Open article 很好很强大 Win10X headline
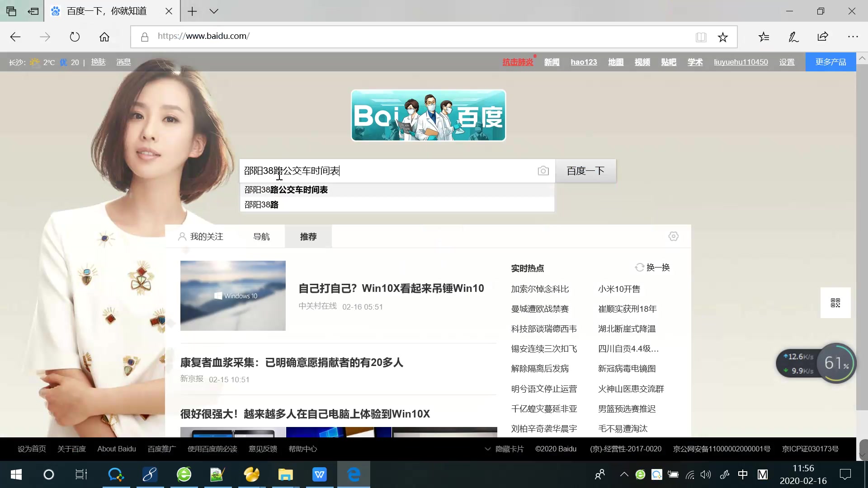The width and height of the screenshot is (868, 488). 305,414
